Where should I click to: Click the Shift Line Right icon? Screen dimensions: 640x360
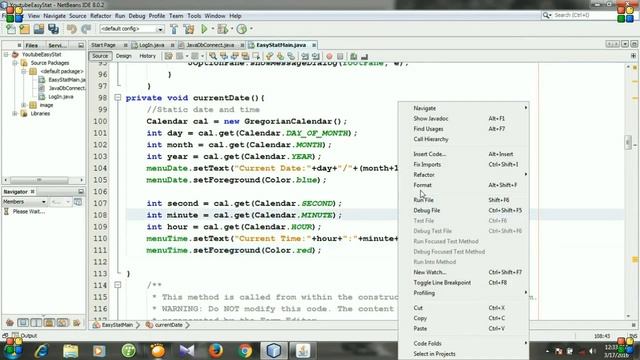pos(316,56)
